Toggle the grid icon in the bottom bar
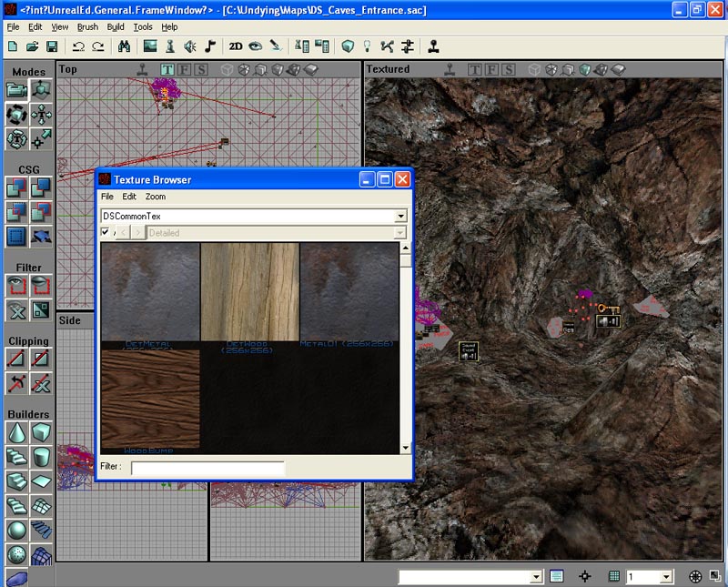The height and width of the screenshot is (587, 728). pos(613,576)
